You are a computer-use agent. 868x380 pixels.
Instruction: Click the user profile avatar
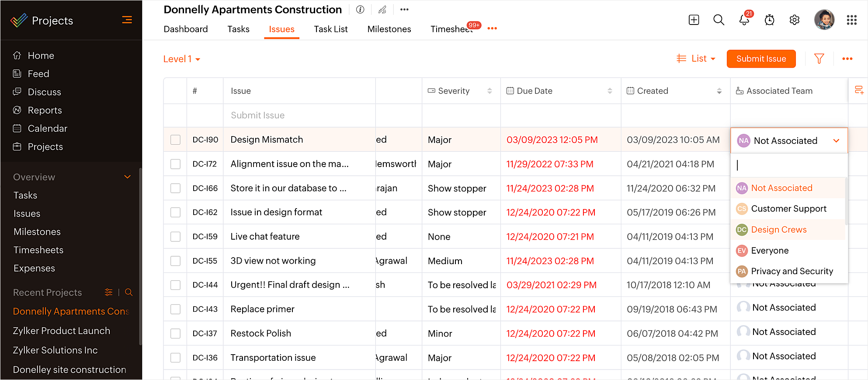click(824, 20)
